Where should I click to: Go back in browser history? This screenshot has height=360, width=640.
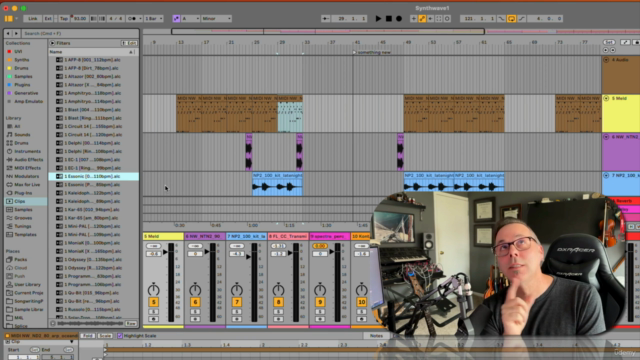click(8, 33)
